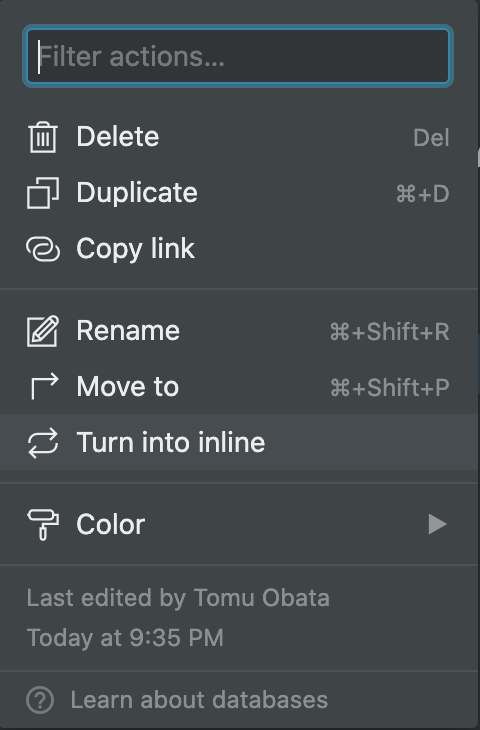Expand the Color submenu arrow
Screen dimensions: 480x730
point(437,525)
